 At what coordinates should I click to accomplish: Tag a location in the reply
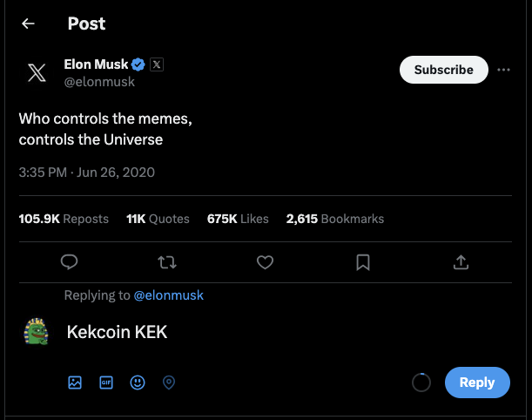tap(169, 382)
